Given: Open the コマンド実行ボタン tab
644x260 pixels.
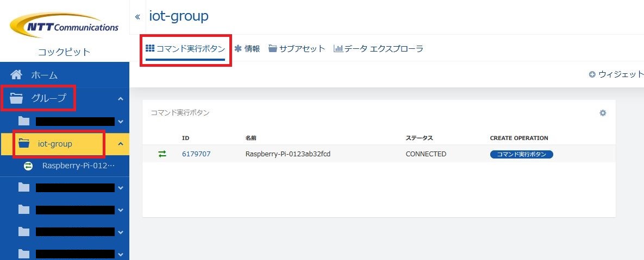Looking at the screenshot, I should pyautogui.click(x=186, y=49).
